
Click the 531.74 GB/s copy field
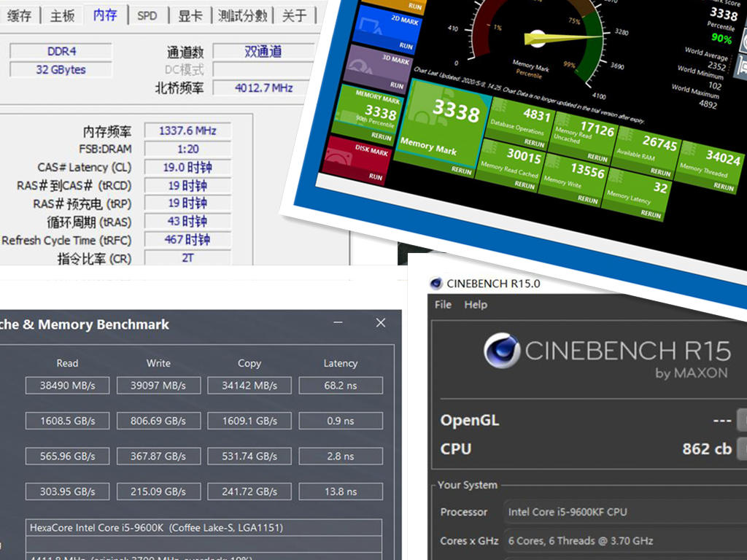point(249,456)
